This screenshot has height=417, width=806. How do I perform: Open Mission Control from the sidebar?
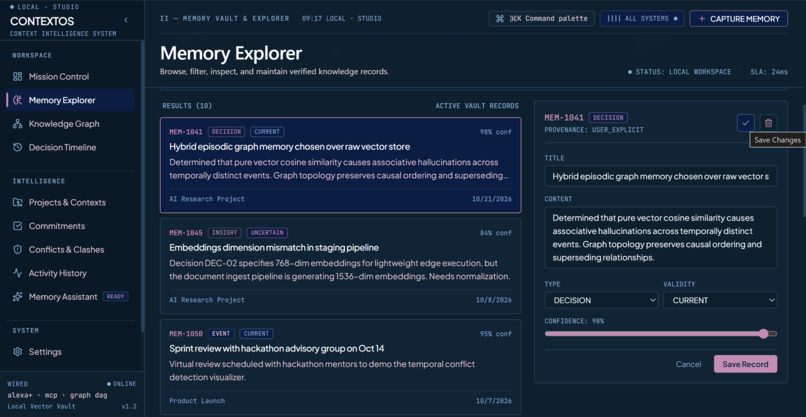click(x=70, y=77)
